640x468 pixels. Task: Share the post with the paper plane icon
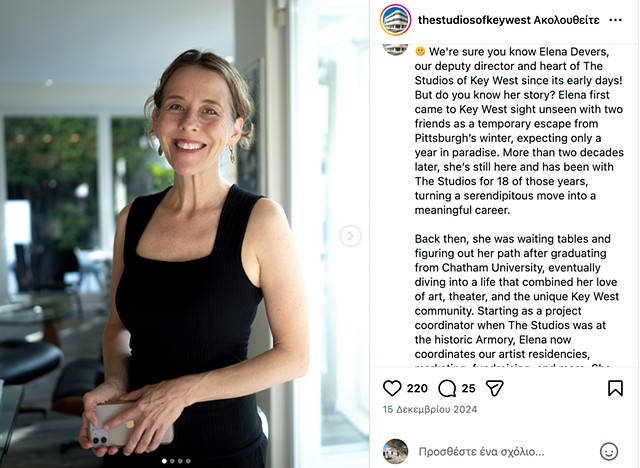point(494,388)
